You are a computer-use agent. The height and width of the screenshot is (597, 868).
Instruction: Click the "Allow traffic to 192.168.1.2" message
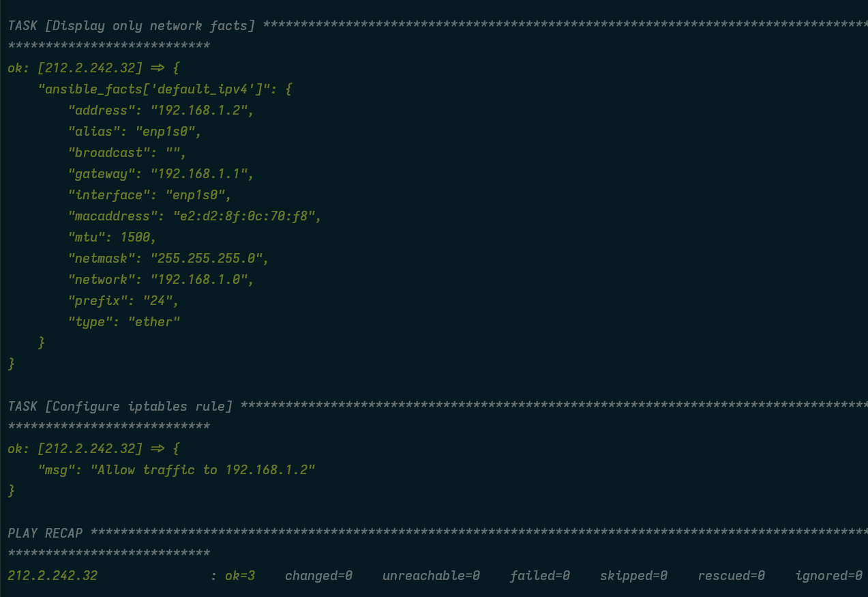(x=203, y=470)
